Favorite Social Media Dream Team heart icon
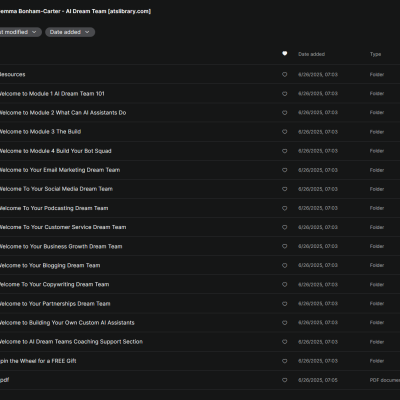The width and height of the screenshot is (400, 400). 284,189
